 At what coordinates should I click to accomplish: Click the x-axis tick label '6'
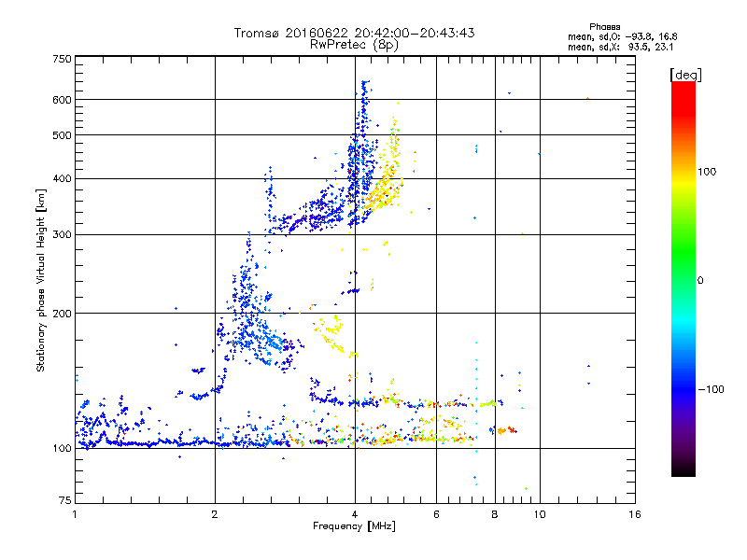[x=436, y=514]
